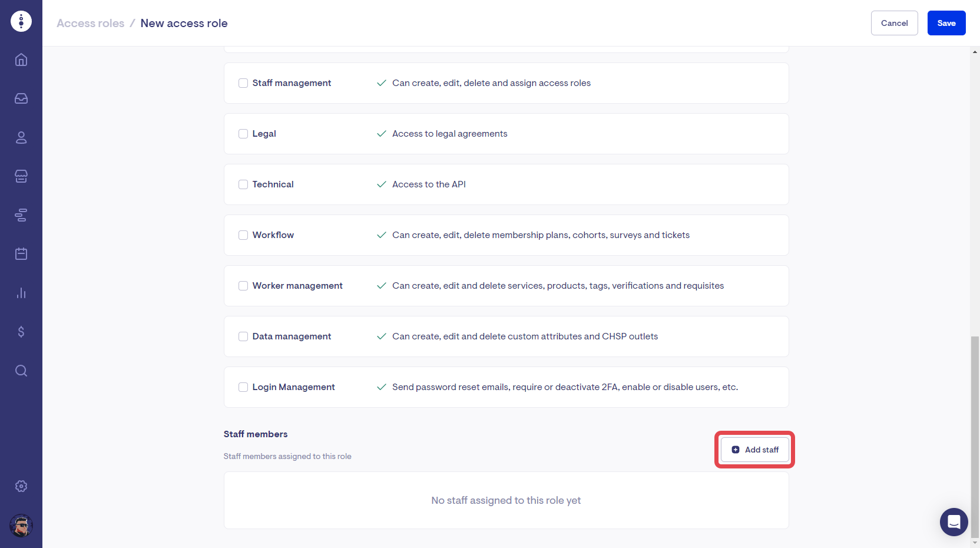Open the home icon in sidebar
Screen dimensions: 980x548
[x=21, y=60]
